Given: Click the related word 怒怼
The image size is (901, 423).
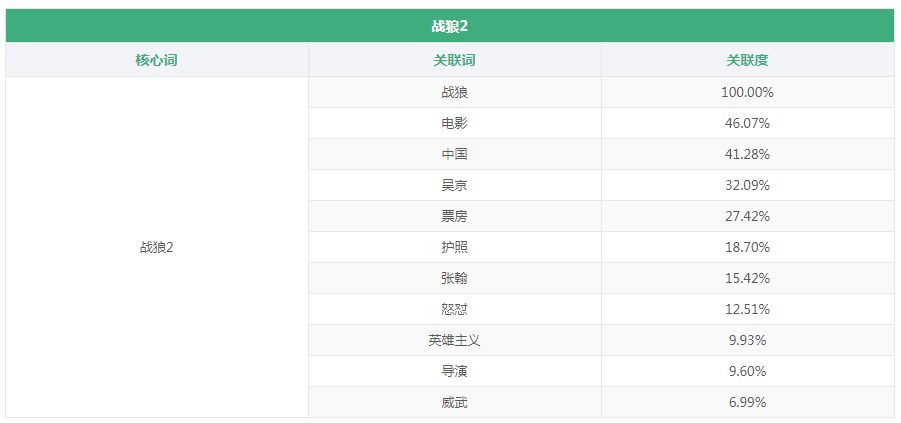Looking at the screenshot, I should coord(454,309).
